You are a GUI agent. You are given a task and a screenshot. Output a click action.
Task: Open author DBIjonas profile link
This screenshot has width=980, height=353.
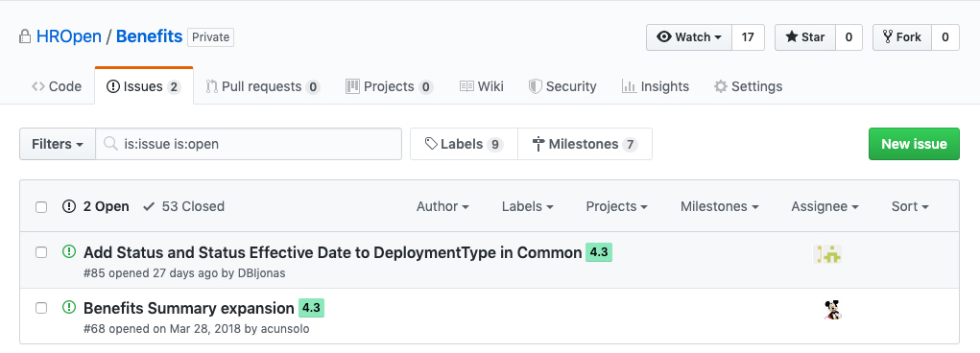(x=261, y=273)
